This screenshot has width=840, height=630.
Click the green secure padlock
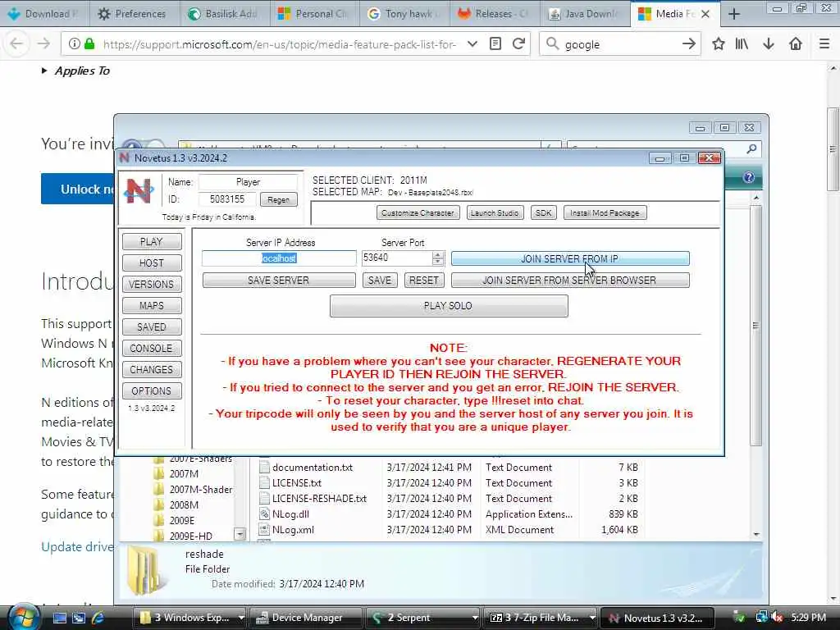[89, 44]
